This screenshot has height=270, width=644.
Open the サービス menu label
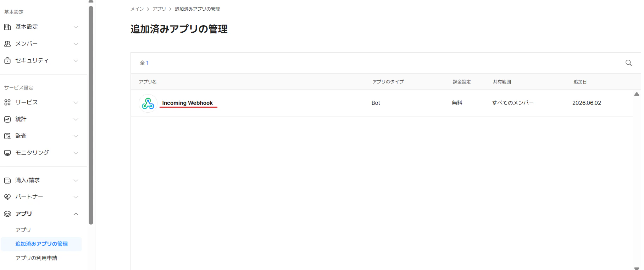[27, 102]
